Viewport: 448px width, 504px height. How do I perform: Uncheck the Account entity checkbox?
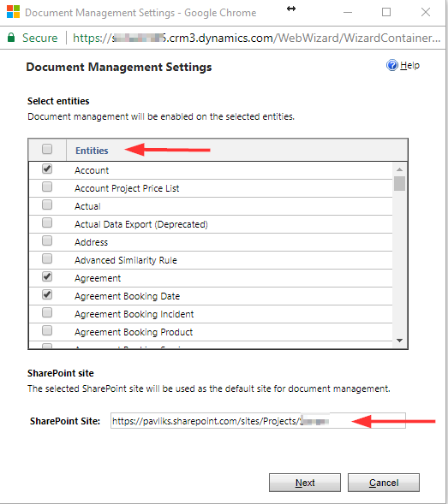coord(47,169)
